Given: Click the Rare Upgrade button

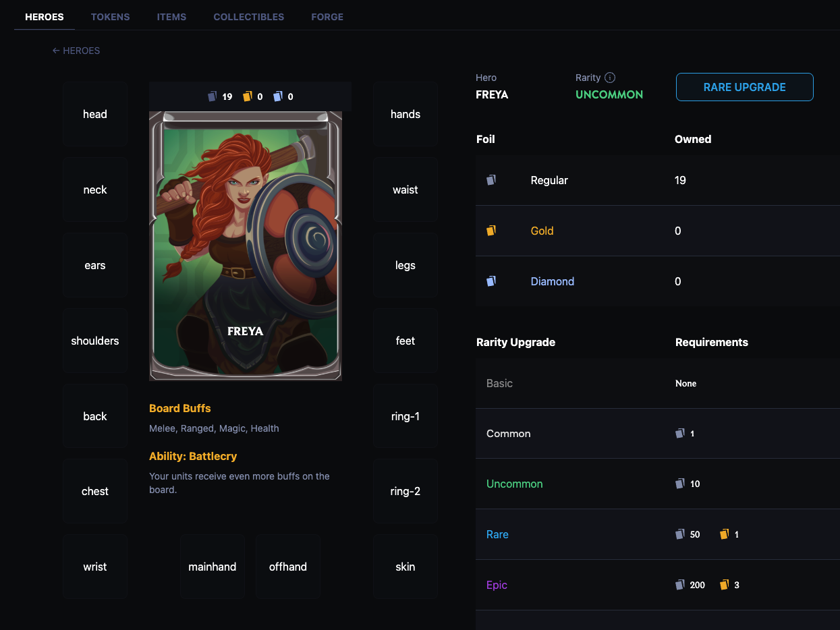Looking at the screenshot, I should [x=745, y=87].
